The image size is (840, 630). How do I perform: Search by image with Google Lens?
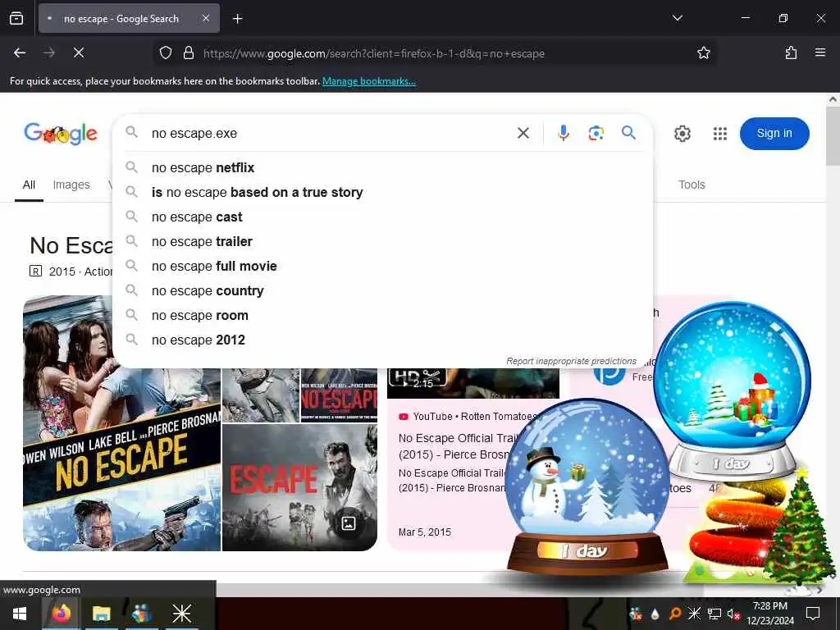(596, 133)
